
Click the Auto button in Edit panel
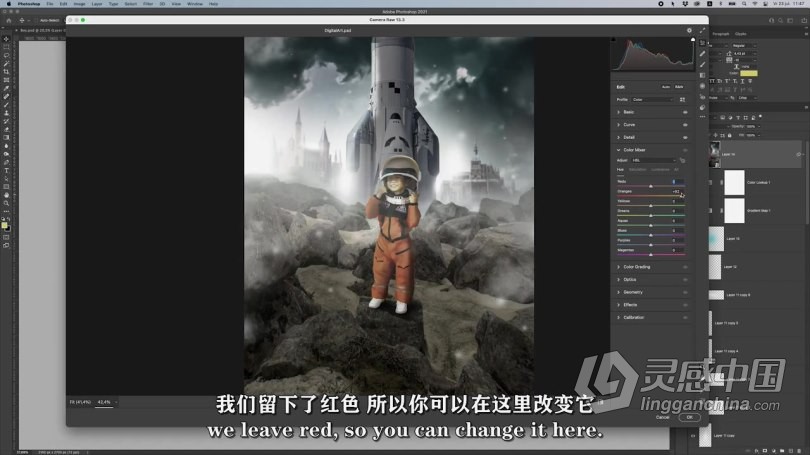tap(666, 87)
